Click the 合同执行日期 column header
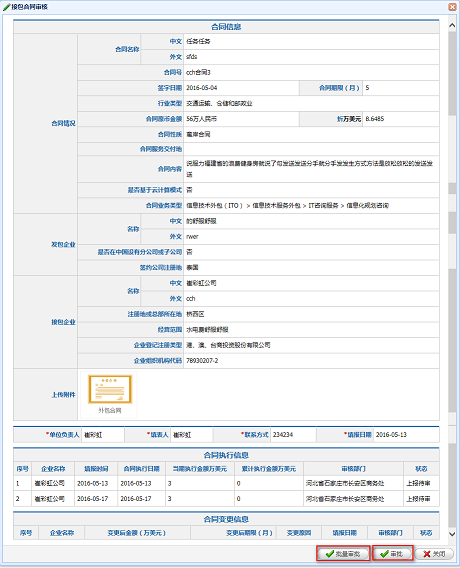Screen dimensions: 460x568 (141, 469)
